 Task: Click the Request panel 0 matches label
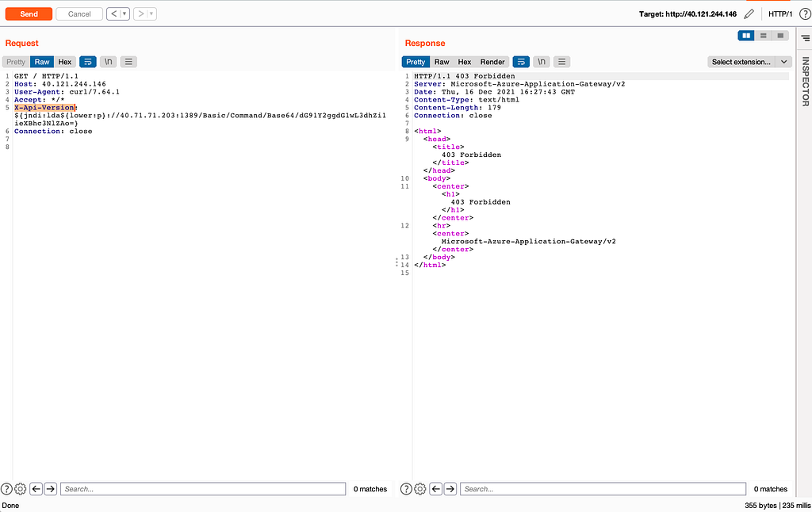pyautogui.click(x=370, y=489)
